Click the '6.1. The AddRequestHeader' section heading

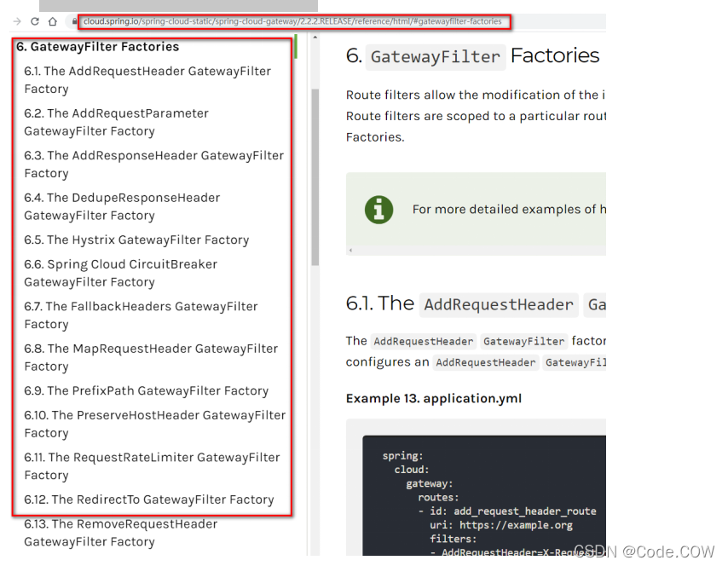click(476, 304)
